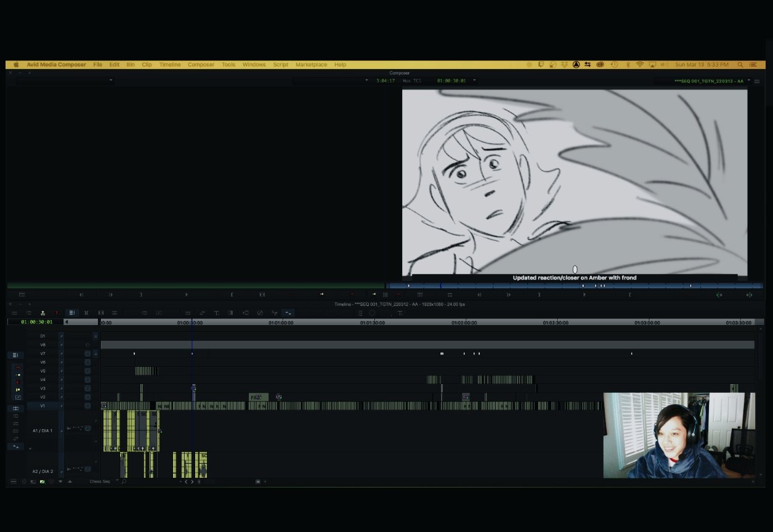Viewport: 773px width, 532px height.
Task: Click the first marker on track V7
Action: pyautogui.click(x=134, y=353)
